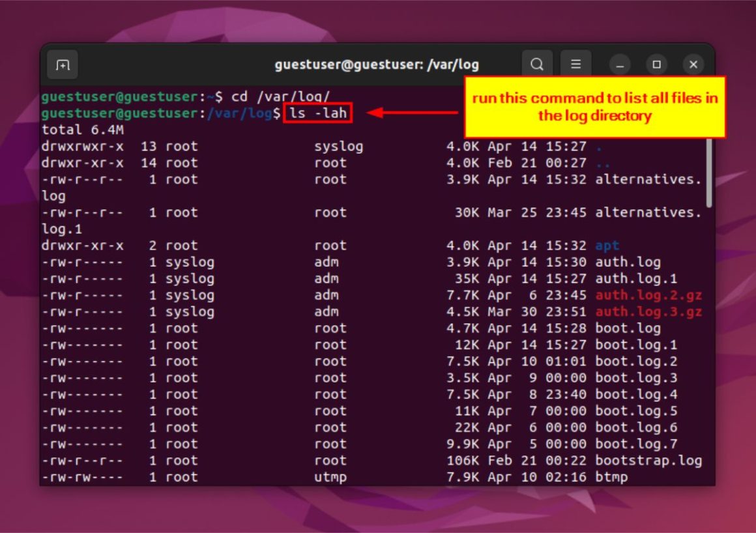Open a new terminal tab
The image size is (756, 533).
point(61,65)
